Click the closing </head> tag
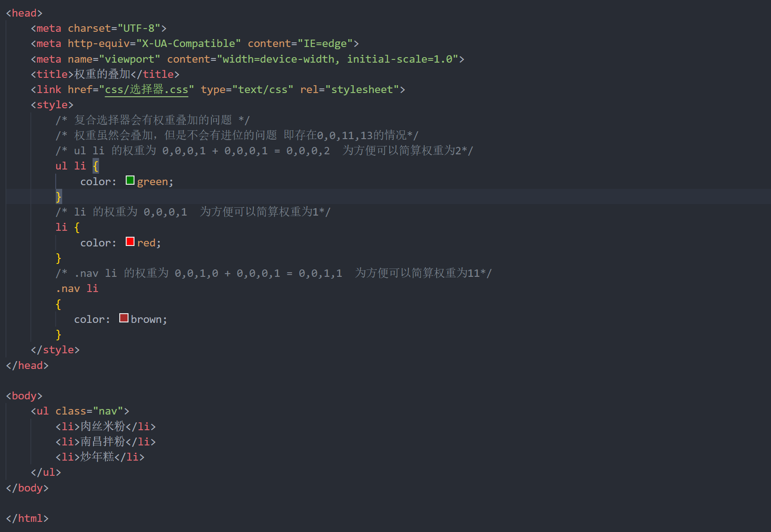 (27, 366)
